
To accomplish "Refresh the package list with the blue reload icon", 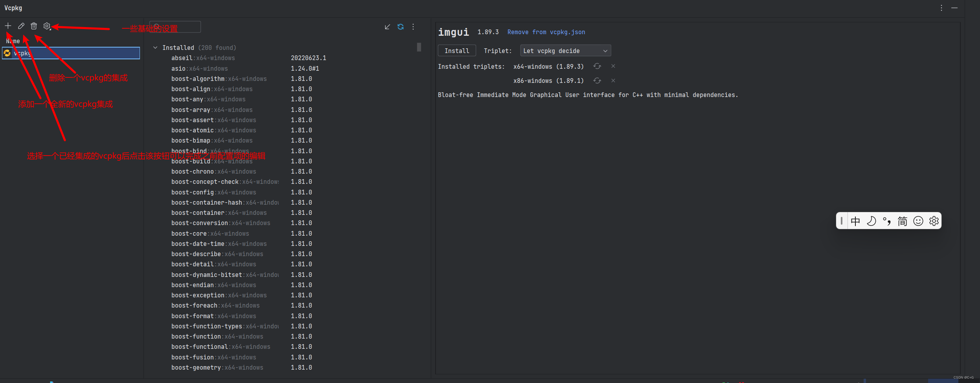I will (x=400, y=27).
